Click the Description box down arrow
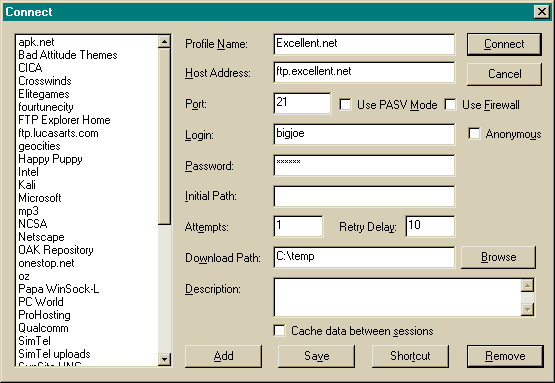The height and width of the screenshot is (383, 555). point(527,309)
